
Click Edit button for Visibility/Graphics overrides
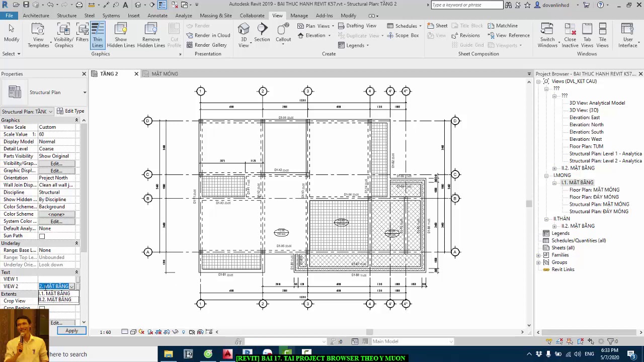(56, 163)
